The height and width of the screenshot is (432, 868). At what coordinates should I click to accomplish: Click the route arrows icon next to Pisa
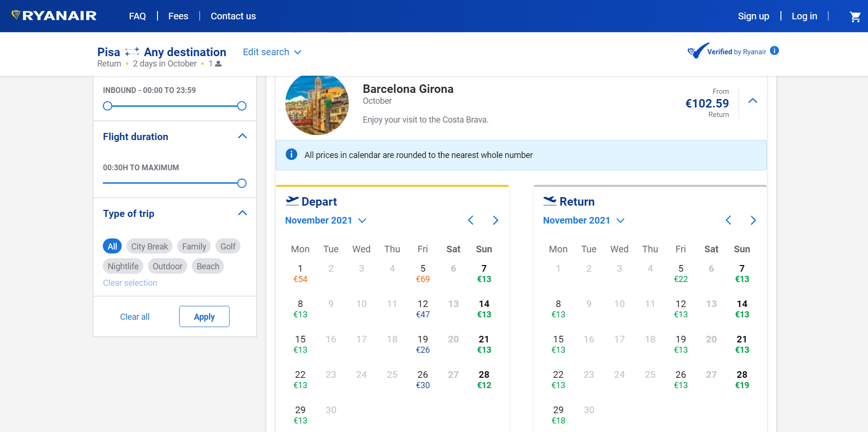point(132,51)
